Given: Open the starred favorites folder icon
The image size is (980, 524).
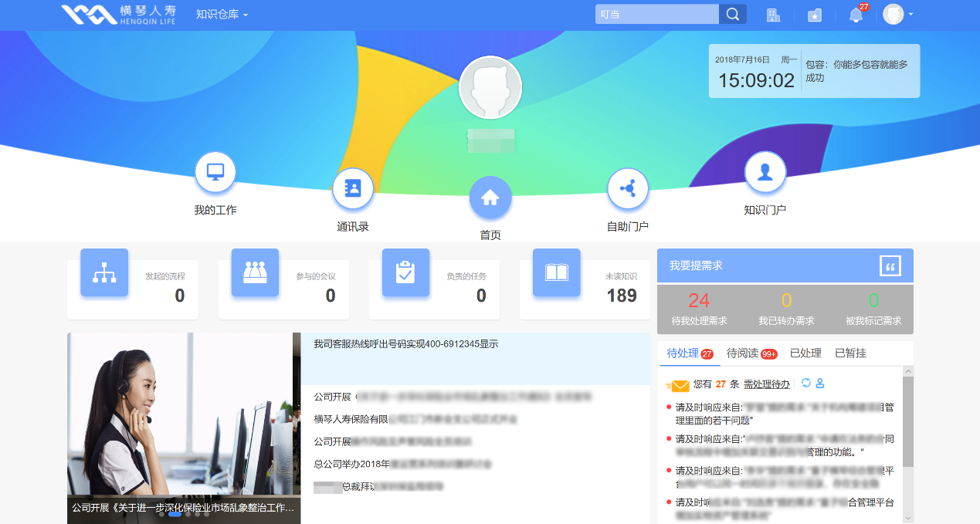Looking at the screenshot, I should (x=814, y=15).
